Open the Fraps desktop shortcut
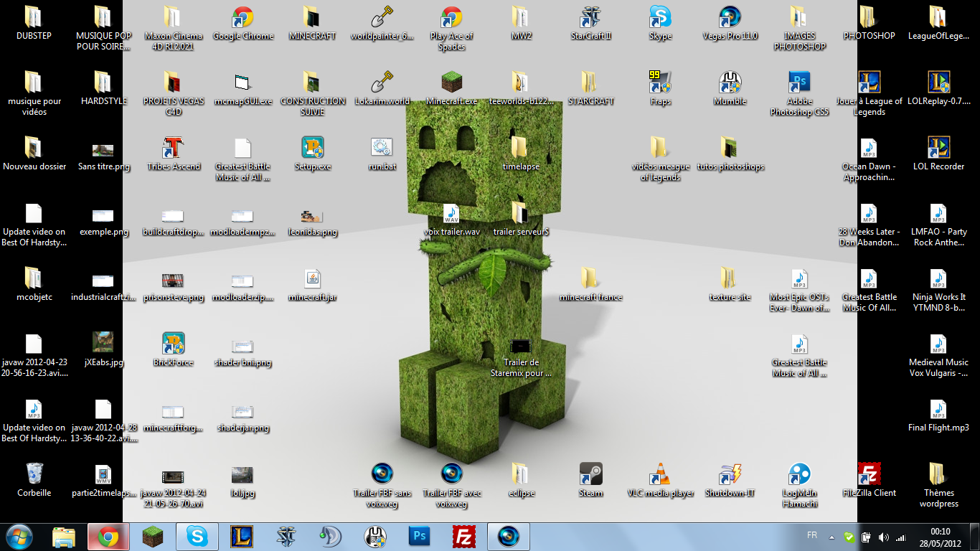980x551 pixels. point(660,89)
